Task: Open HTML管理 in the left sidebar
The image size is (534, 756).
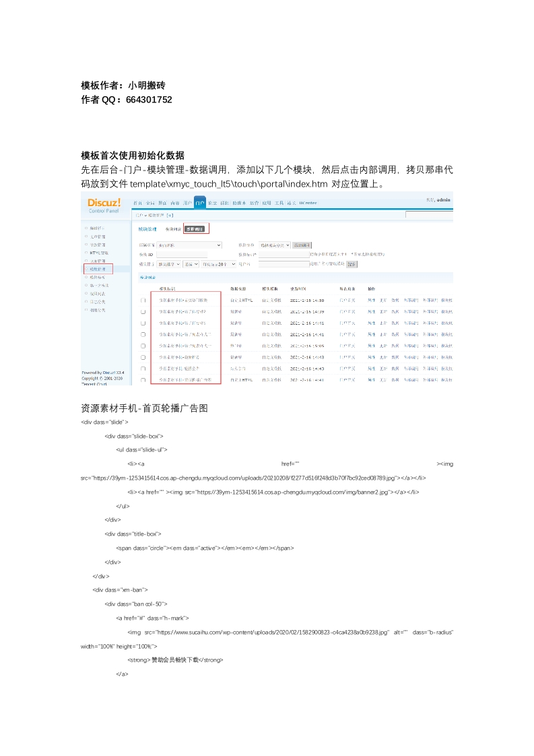Action: click(99, 253)
